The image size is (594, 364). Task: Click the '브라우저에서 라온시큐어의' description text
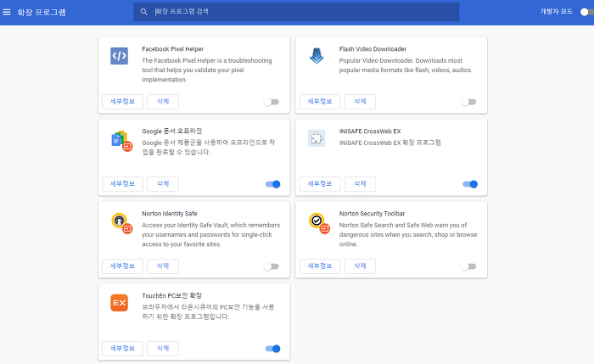pyautogui.click(x=208, y=311)
